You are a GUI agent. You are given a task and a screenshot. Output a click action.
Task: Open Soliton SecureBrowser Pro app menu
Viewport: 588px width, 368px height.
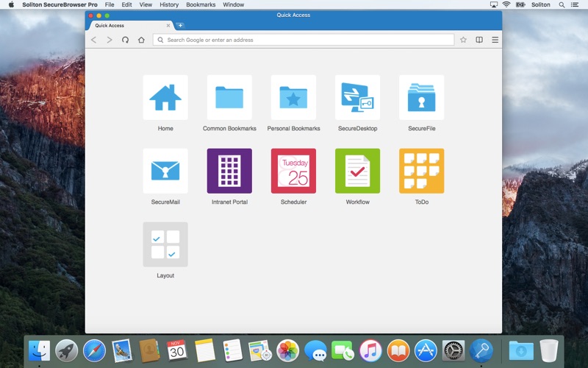[x=60, y=4]
